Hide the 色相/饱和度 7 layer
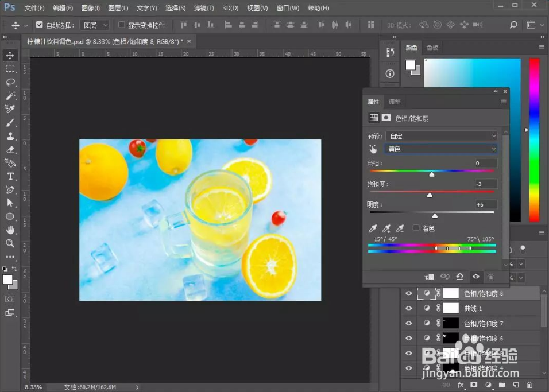 [x=409, y=323]
